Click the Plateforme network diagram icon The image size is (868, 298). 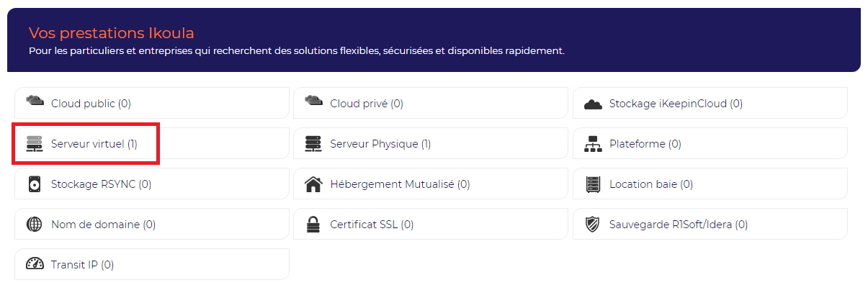click(x=593, y=144)
